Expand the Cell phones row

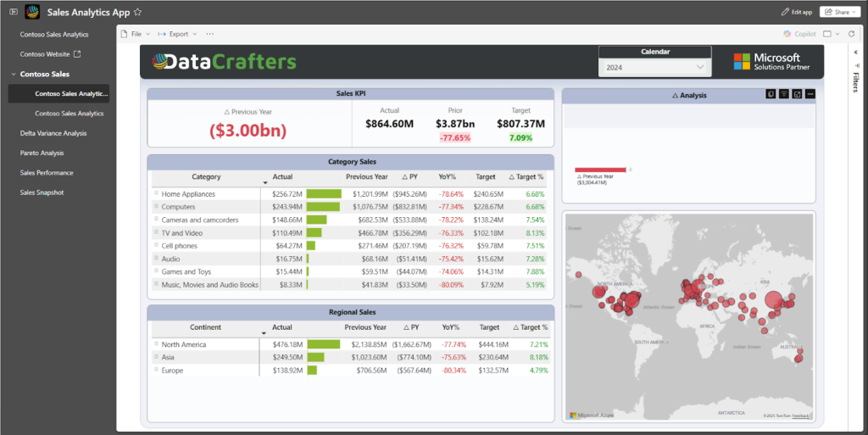point(156,245)
